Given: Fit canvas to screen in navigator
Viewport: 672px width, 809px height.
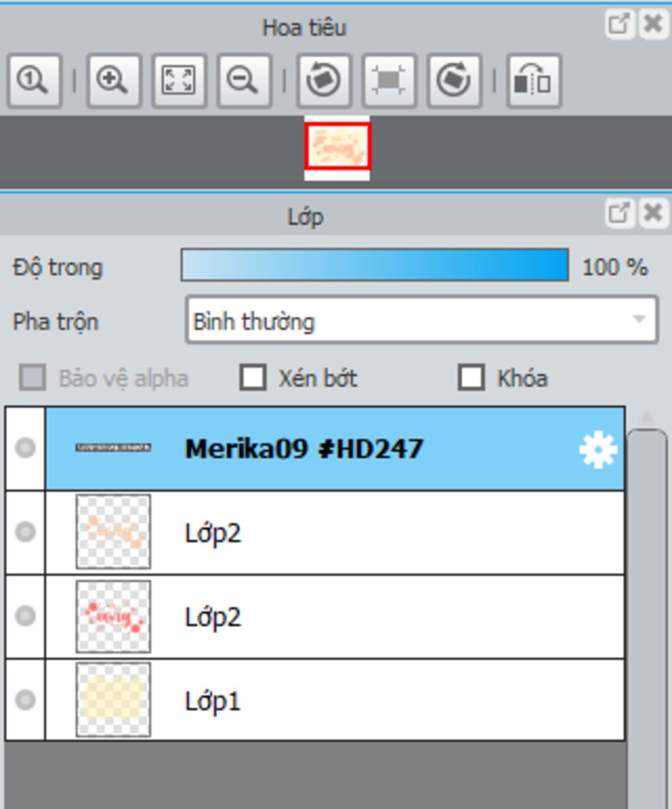Looking at the screenshot, I should 179,81.
